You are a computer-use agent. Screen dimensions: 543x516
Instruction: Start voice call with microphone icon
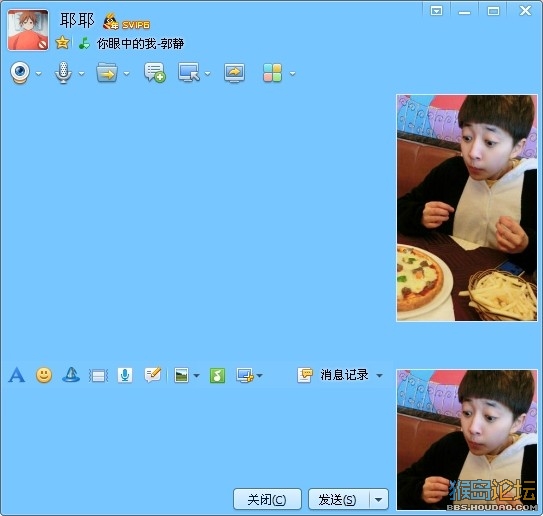pos(63,73)
